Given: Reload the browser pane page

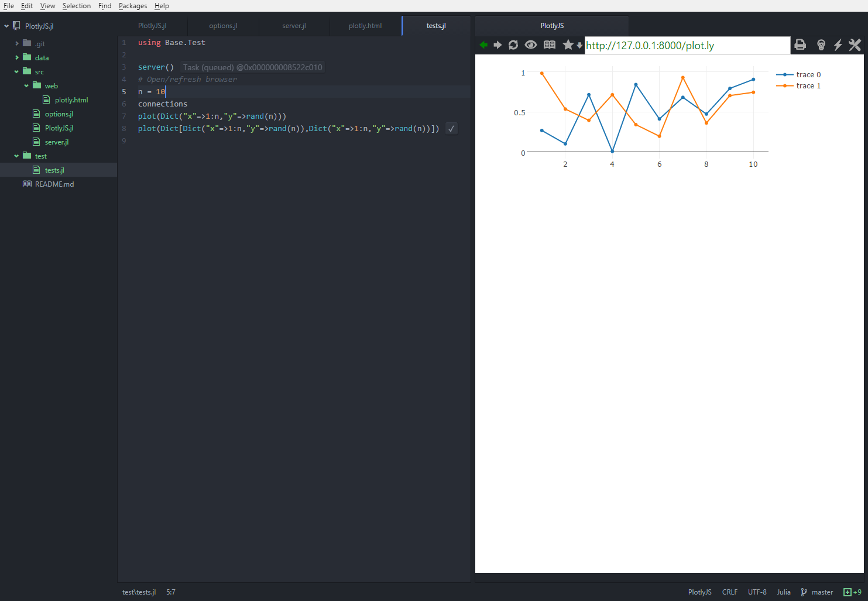Looking at the screenshot, I should 513,45.
